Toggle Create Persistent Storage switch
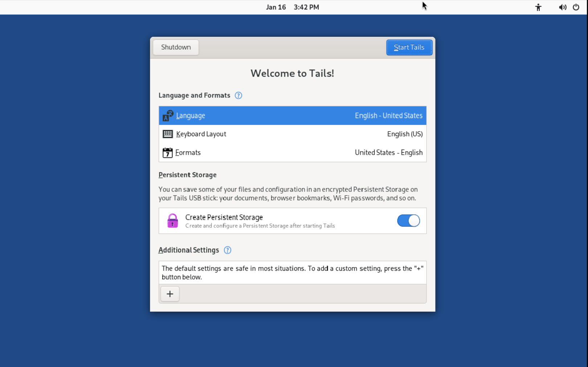Image resolution: width=588 pixels, height=367 pixels. click(408, 221)
